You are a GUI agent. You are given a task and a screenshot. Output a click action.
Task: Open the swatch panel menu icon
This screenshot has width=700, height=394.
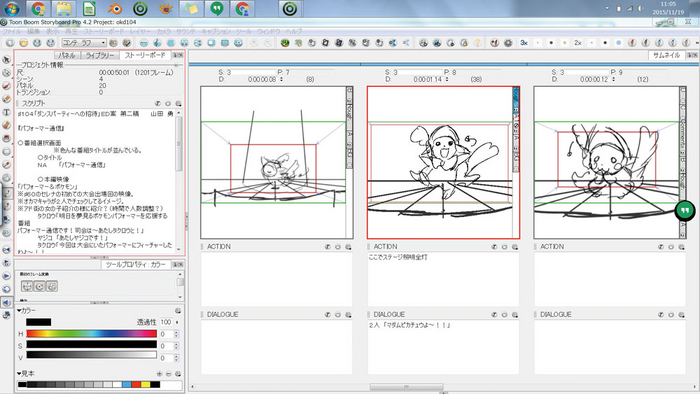click(x=178, y=373)
